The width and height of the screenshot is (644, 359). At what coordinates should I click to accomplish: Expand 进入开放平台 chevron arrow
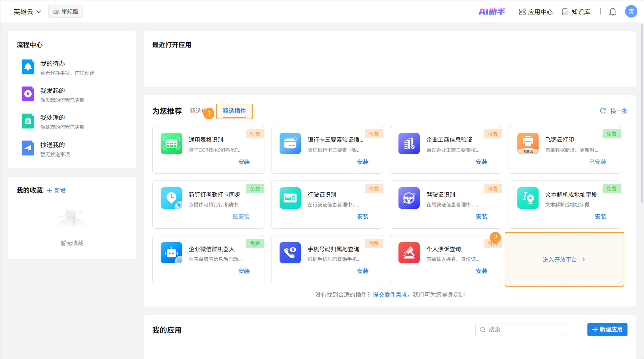[x=584, y=259]
